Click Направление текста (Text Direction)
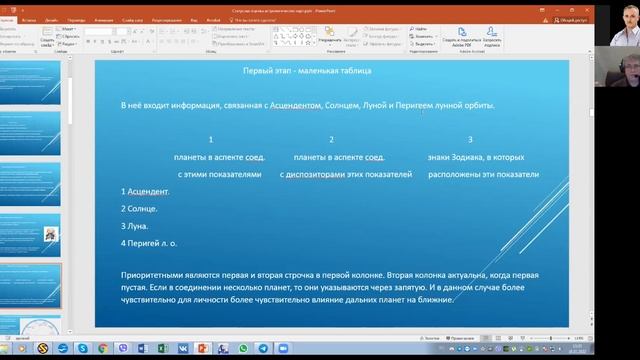640x360 pixels. pos(234,29)
